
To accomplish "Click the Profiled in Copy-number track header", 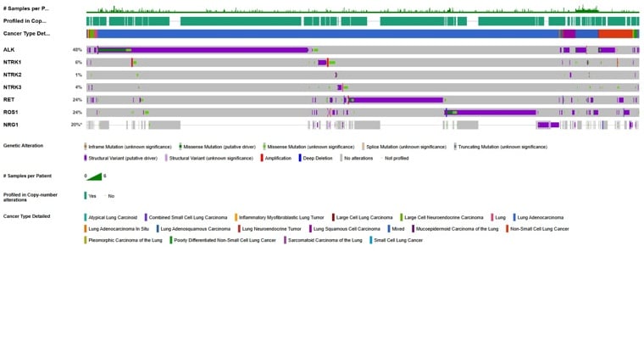I will pyautogui.click(x=25, y=20).
